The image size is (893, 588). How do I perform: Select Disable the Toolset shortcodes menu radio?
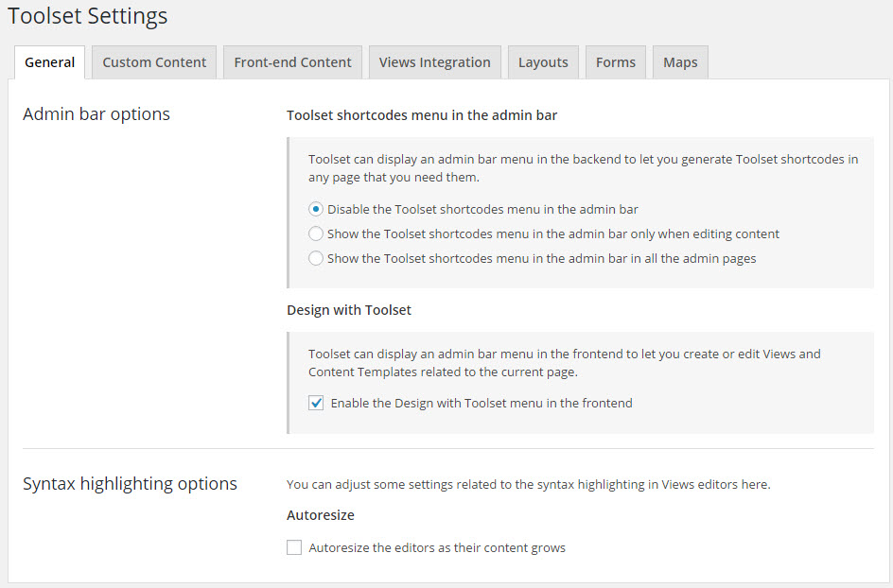pos(316,210)
